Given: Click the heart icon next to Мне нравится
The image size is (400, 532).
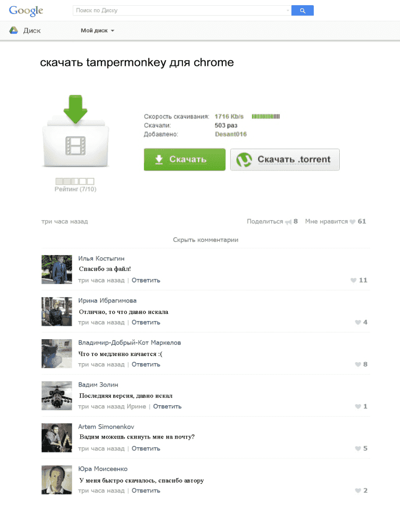Looking at the screenshot, I should point(353,221).
